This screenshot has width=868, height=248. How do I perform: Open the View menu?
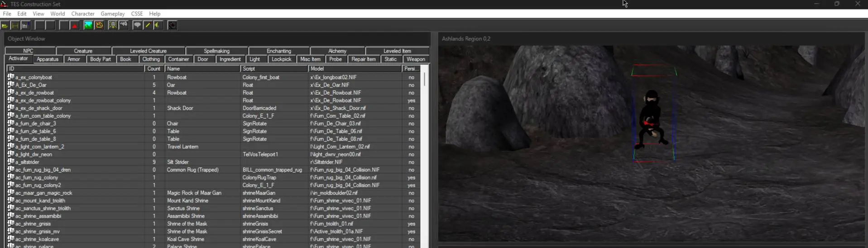(38, 14)
